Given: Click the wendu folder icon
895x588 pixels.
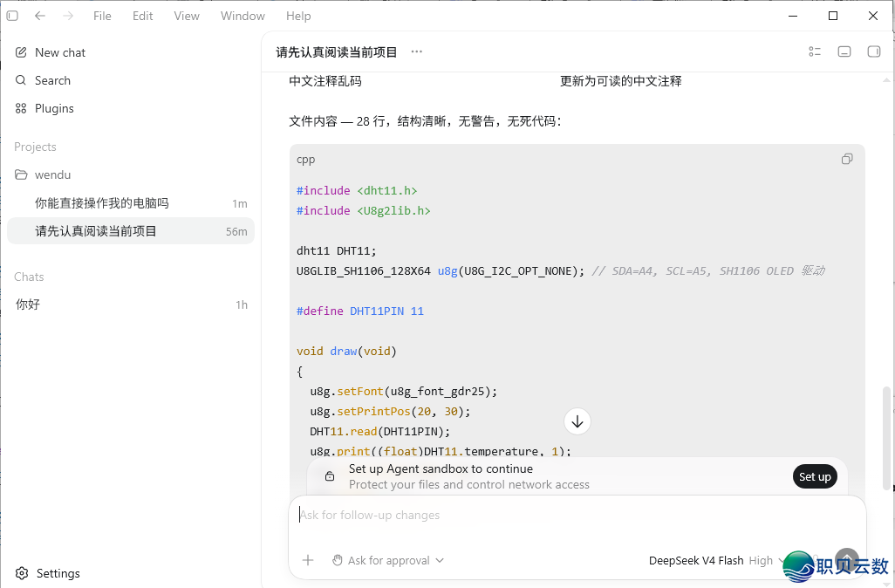Looking at the screenshot, I should click(21, 174).
